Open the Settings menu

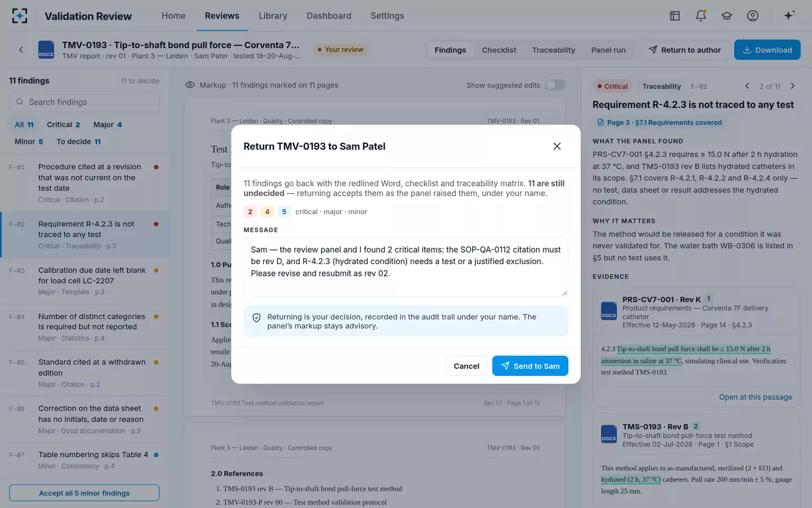click(387, 16)
